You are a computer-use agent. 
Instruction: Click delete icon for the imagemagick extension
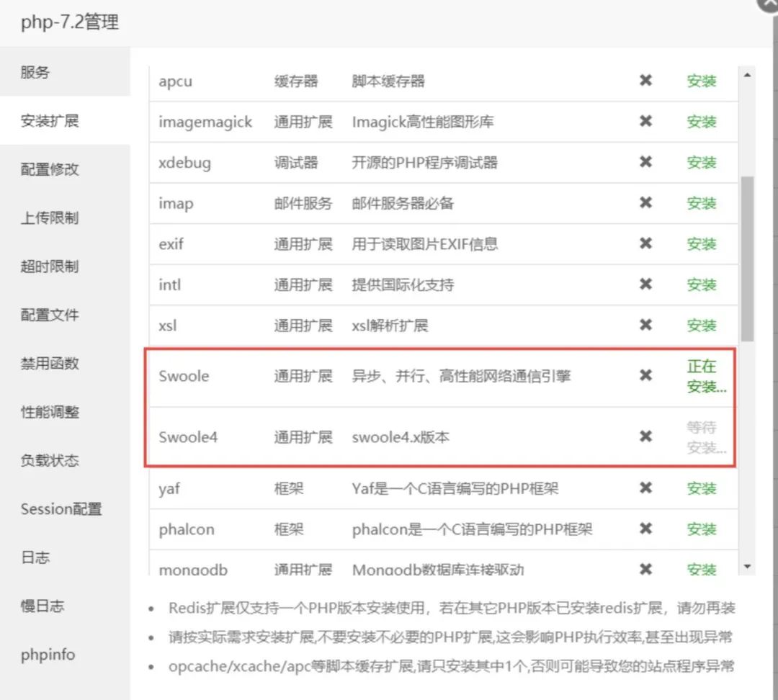pos(645,122)
